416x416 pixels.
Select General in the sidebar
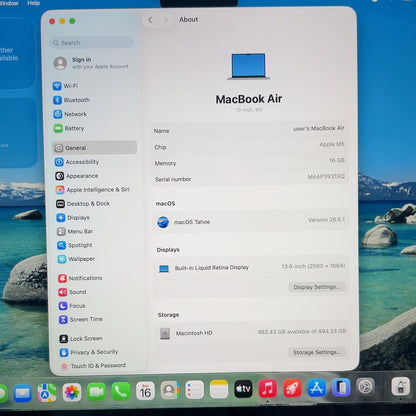pyautogui.click(x=95, y=148)
